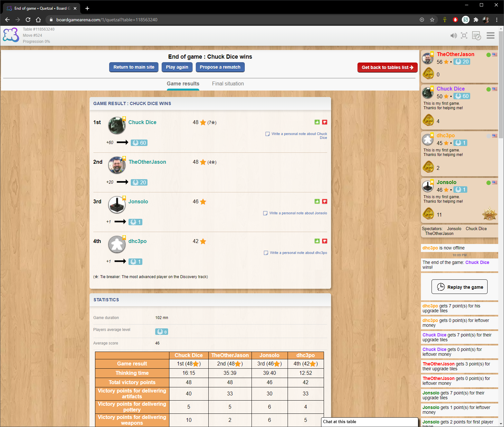Switch to Game results tab
The width and height of the screenshot is (504, 427).
183,84
